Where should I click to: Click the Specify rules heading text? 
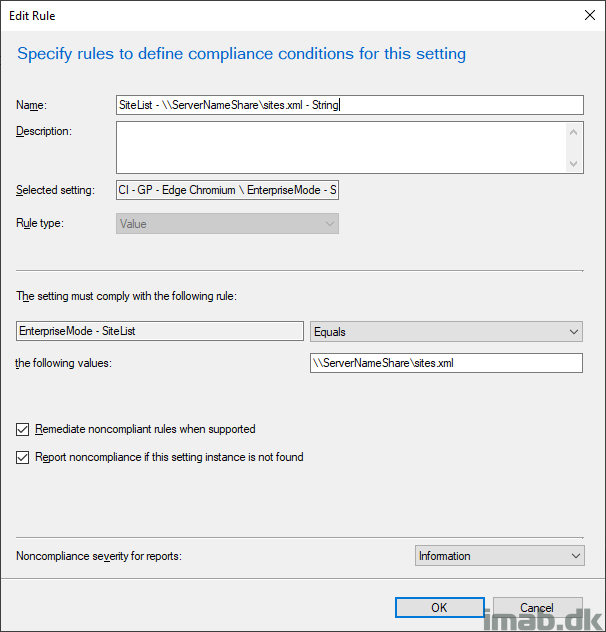point(241,54)
